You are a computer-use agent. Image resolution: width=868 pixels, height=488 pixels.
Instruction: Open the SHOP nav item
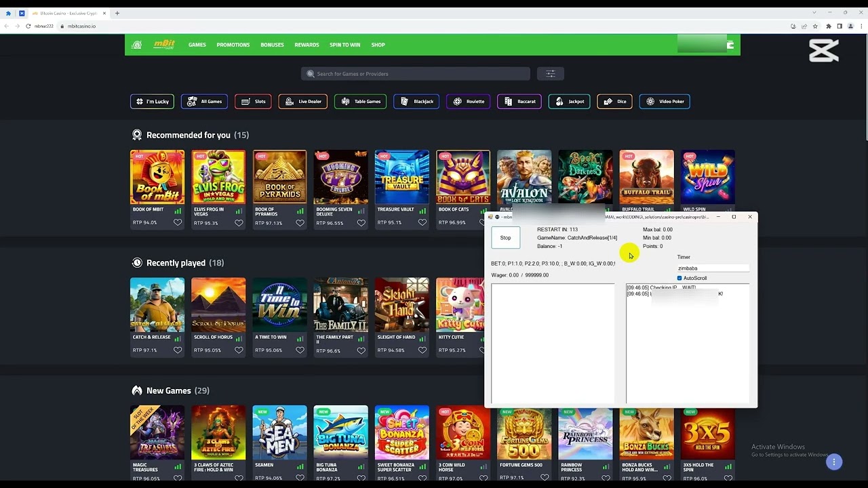[x=378, y=45]
